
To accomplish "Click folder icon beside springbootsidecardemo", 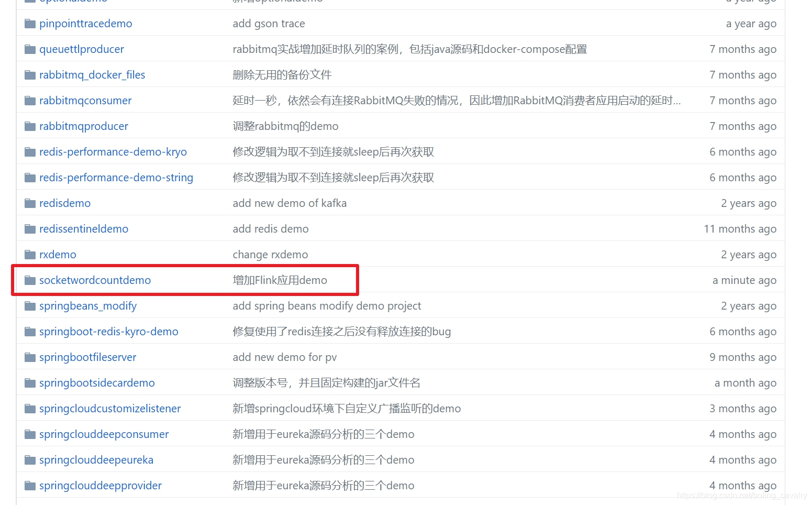I will click(x=30, y=383).
